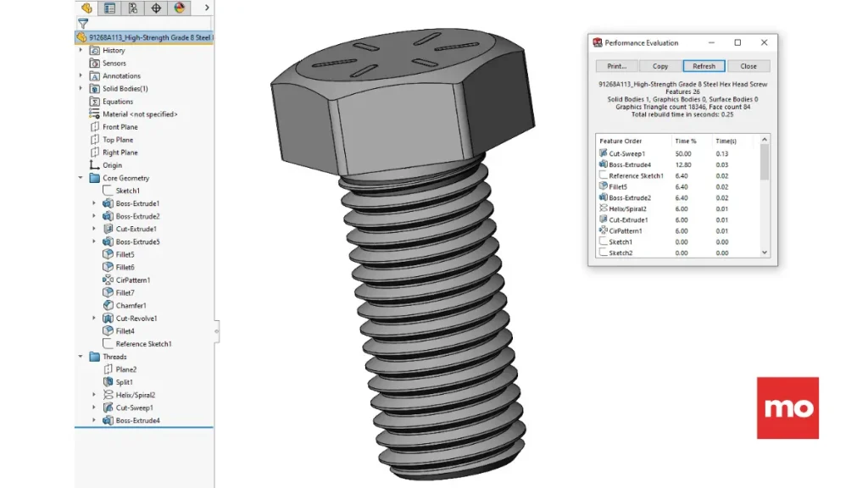Select the Plane2 icon

click(x=108, y=369)
